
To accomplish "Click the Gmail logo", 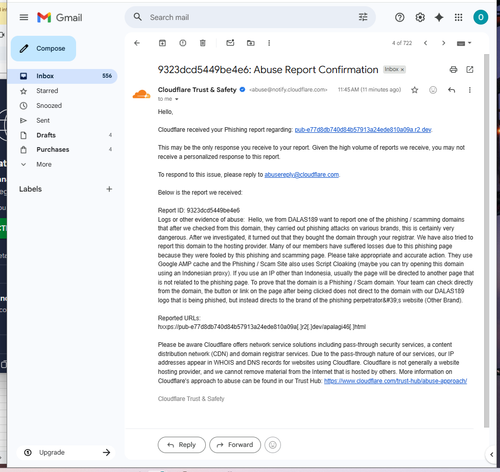I will tap(60, 17).
